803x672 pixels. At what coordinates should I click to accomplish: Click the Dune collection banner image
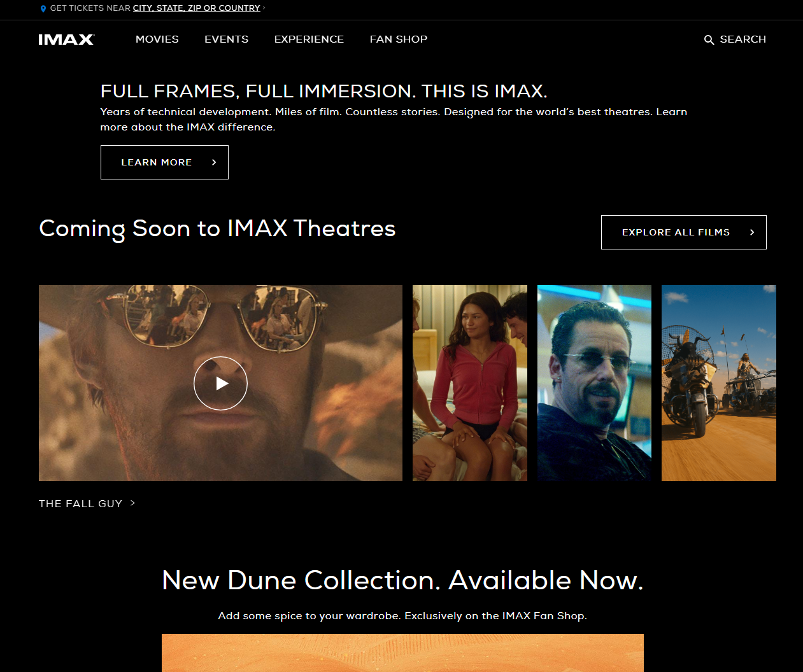coord(402,653)
